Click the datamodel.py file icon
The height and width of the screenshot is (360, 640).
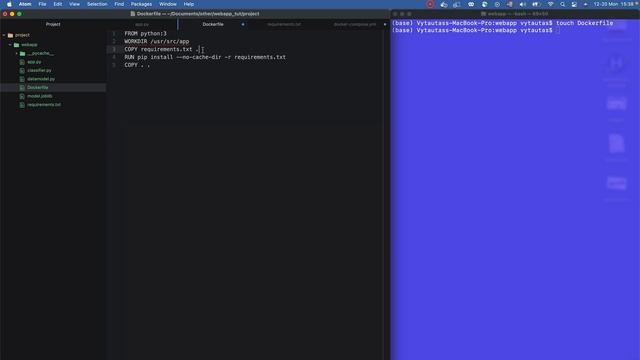click(x=22, y=79)
